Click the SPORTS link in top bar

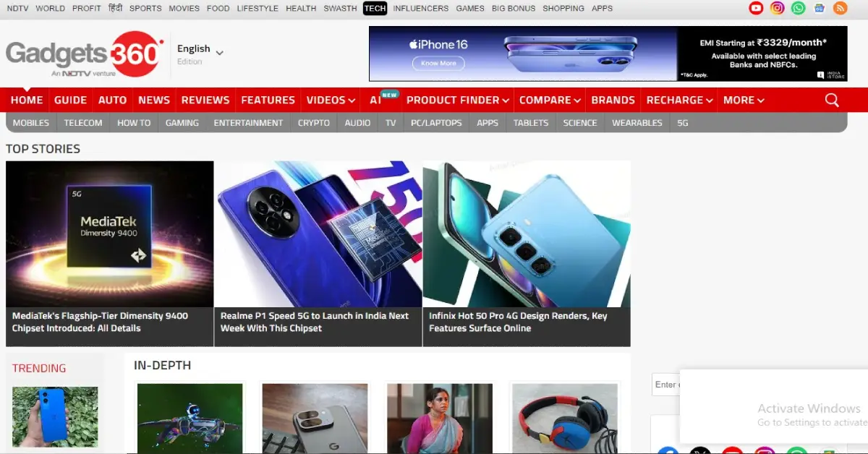[x=145, y=9]
